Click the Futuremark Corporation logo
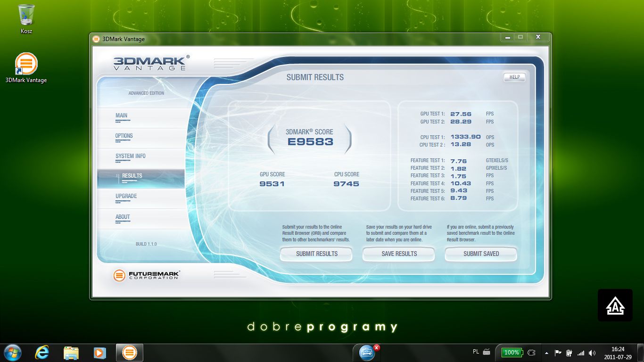644x362 pixels. [x=147, y=275]
